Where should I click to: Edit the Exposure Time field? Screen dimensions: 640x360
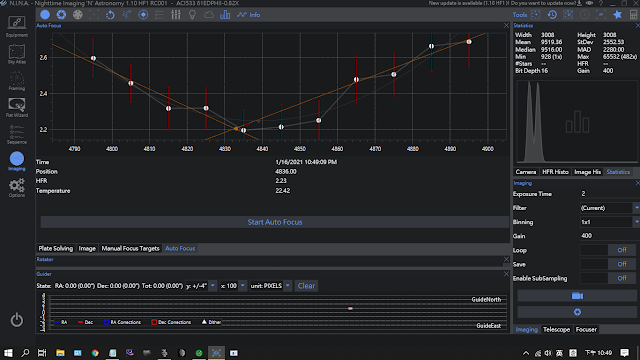[x=609, y=193]
